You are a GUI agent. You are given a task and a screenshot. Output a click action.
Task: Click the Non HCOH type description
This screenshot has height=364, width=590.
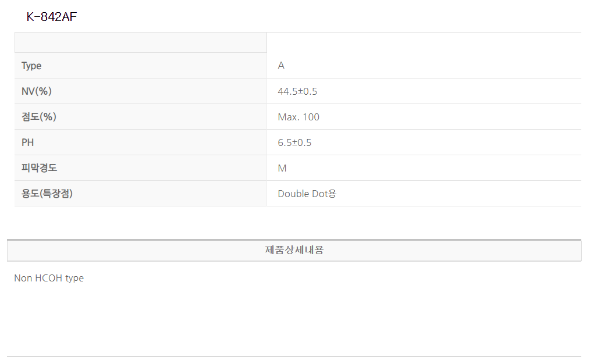49,278
